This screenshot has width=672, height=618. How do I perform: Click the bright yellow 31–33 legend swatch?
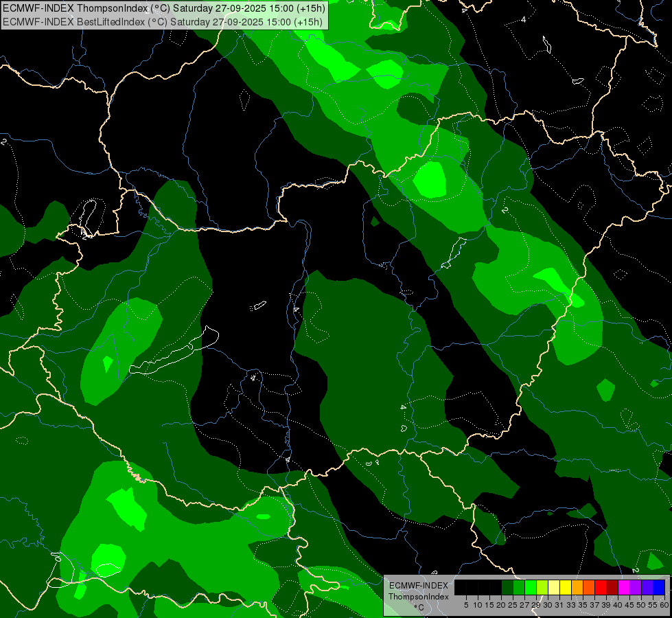click(x=566, y=587)
